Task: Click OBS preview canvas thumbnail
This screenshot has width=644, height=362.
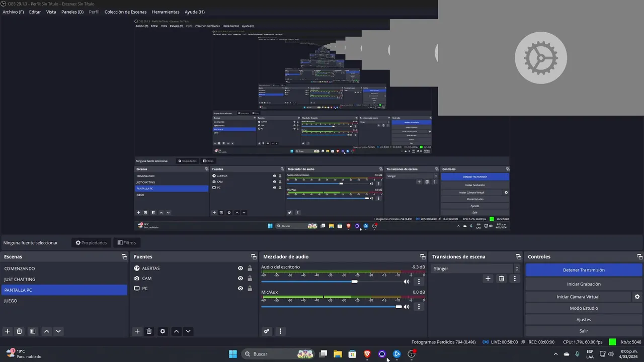Action: pyautogui.click(x=321, y=124)
